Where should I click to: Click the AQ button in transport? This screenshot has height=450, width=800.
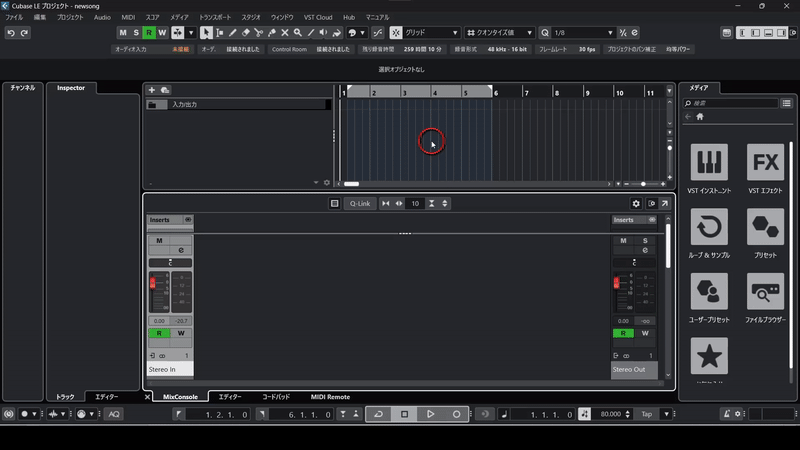(x=114, y=414)
